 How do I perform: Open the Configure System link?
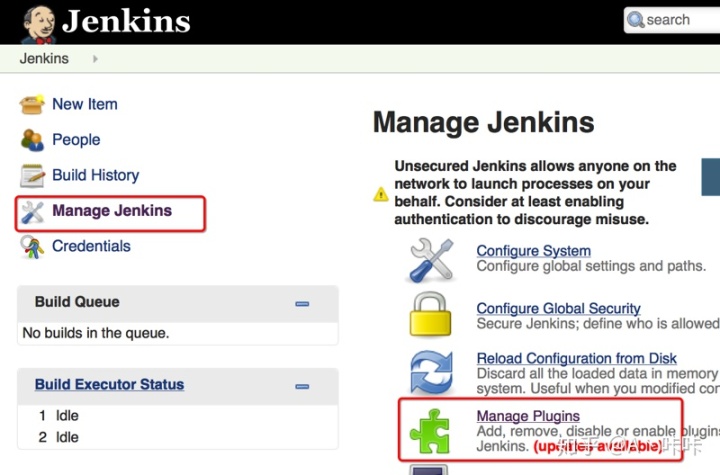click(x=534, y=251)
